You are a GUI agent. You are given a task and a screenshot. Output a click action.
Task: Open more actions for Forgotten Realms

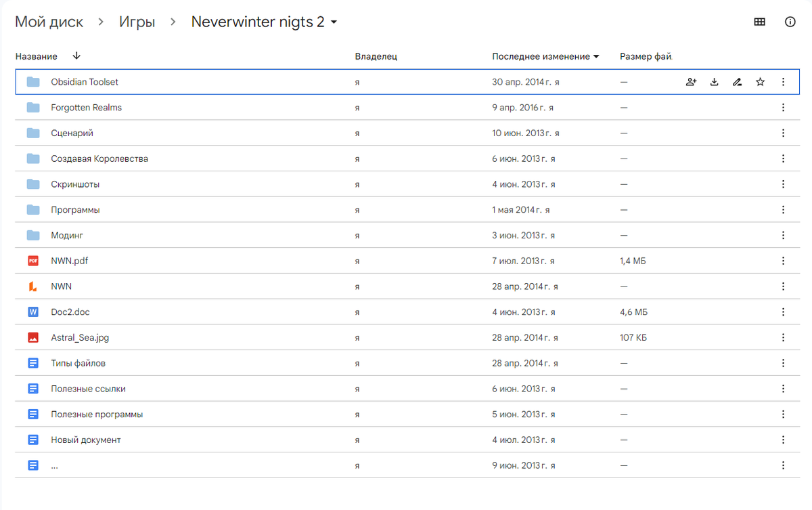[x=783, y=108]
